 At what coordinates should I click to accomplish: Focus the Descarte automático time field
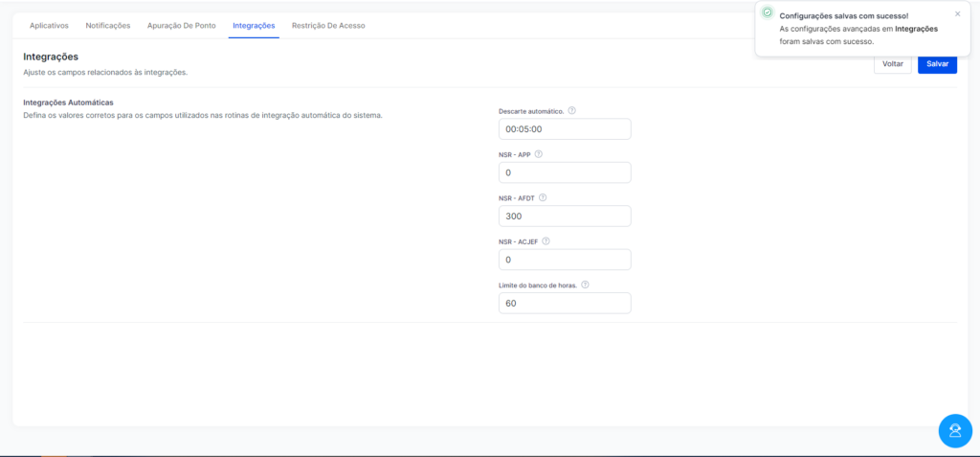pos(565,129)
